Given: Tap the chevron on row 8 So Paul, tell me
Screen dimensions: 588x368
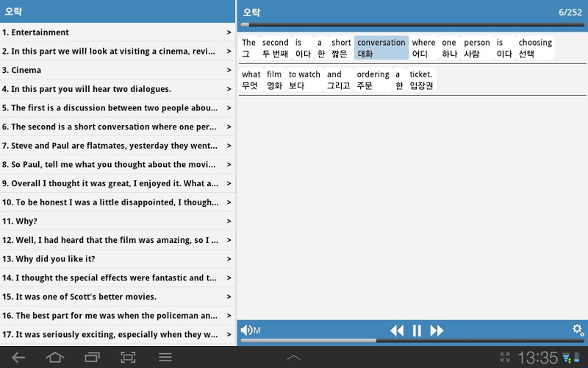Looking at the screenshot, I should point(229,165).
